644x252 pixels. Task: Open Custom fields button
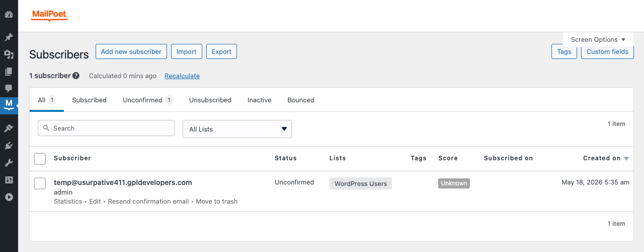coord(607,51)
